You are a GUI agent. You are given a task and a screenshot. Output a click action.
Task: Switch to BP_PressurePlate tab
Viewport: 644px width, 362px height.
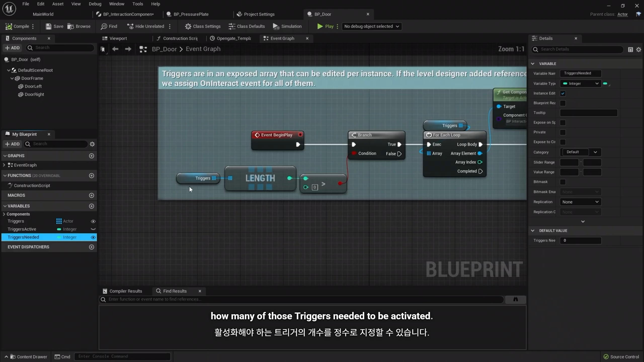pyautogui.click(x=191, y=14)
